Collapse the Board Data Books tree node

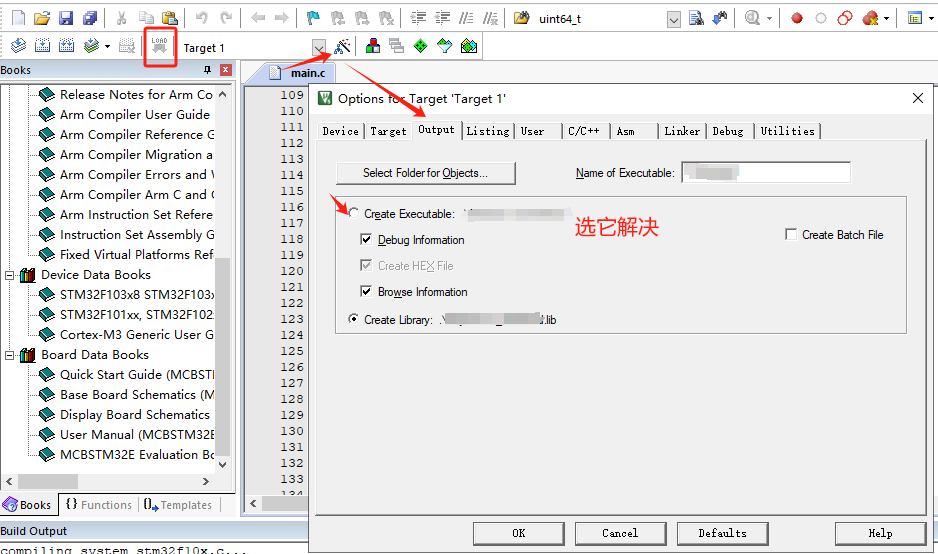point(10,355)
